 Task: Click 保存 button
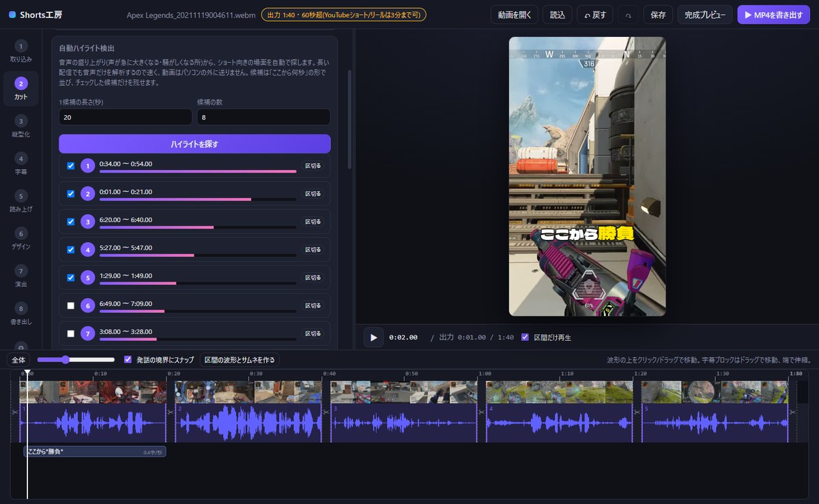658,14
